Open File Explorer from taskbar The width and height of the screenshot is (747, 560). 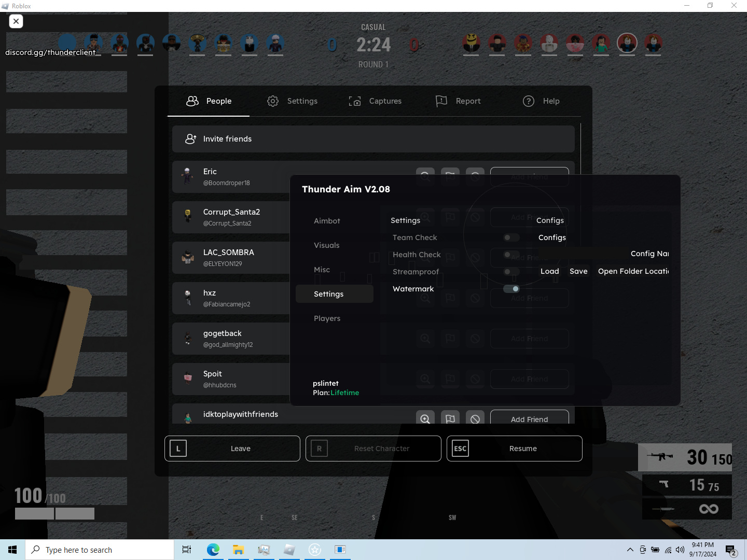238,550
